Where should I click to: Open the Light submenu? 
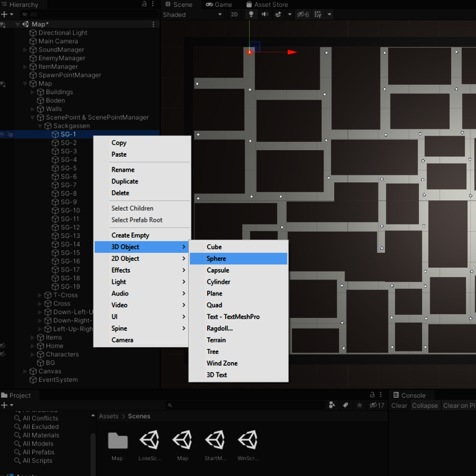pos(142,282)
